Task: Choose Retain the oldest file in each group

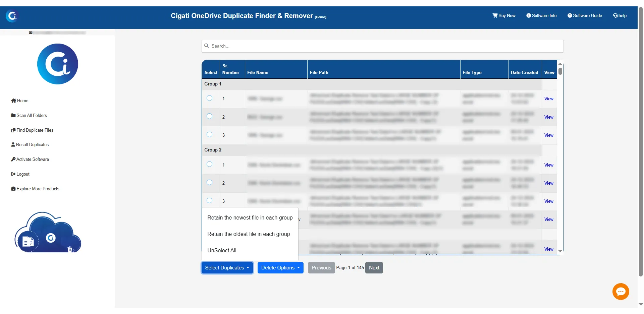Action: (250, 234)
